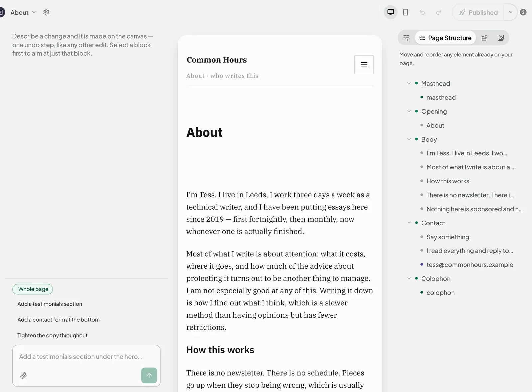The image size is (532, 392).
Task: Select 'Most of what I write' tree item
Action: click(x=470, y=167)
